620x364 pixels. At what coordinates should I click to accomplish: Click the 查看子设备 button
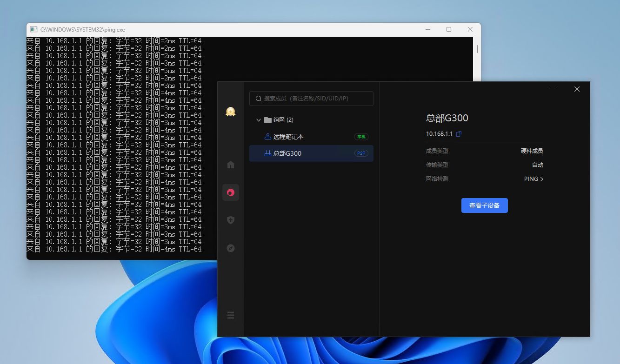[484, 205]
